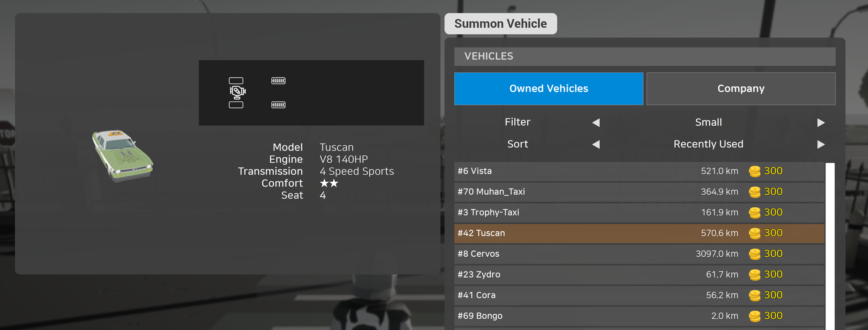
Task: Choose #23 Zydro in the vehicle list
Action: (x=639, y=274)
